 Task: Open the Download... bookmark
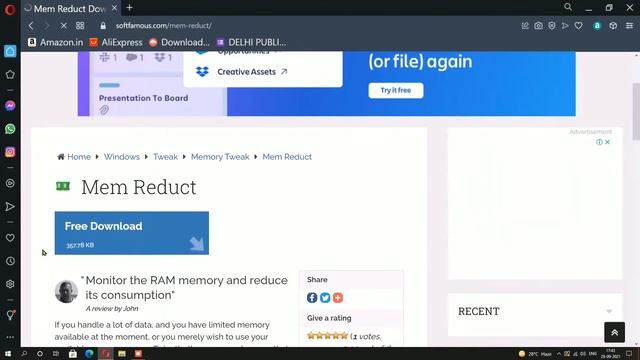coord(179,42)
